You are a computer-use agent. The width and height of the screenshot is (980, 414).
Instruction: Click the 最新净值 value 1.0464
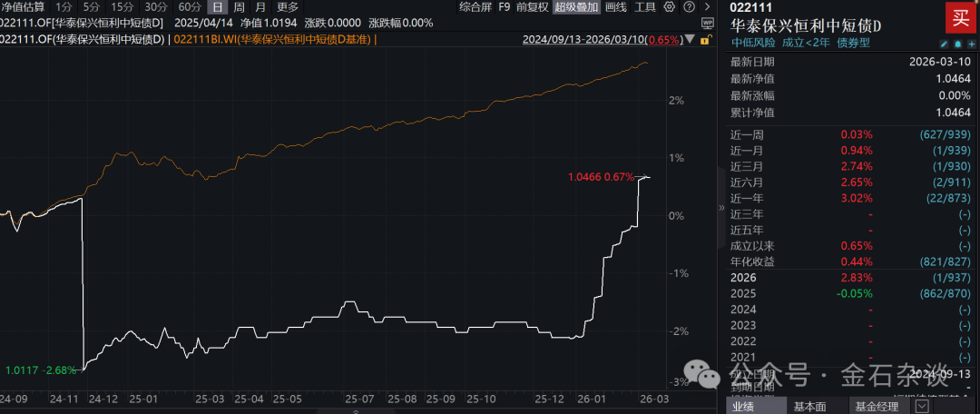point(953,79)
